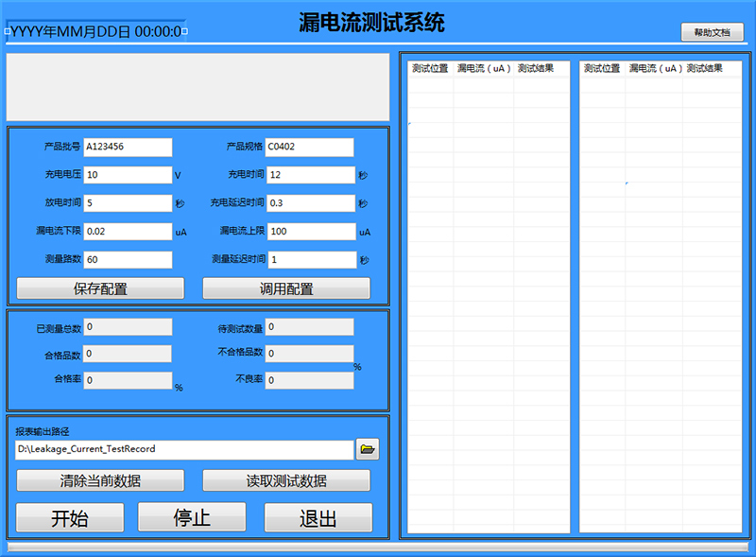The height and width of the screenshot is (557, 756).
Task: Click the folder browse icon for report path
Action: (x=368, y=450)
